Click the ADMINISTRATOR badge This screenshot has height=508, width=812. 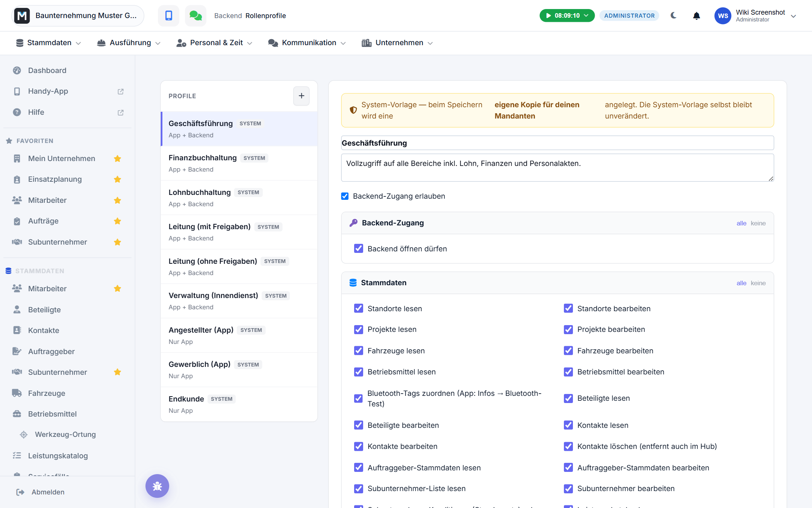tap(629, 15)
